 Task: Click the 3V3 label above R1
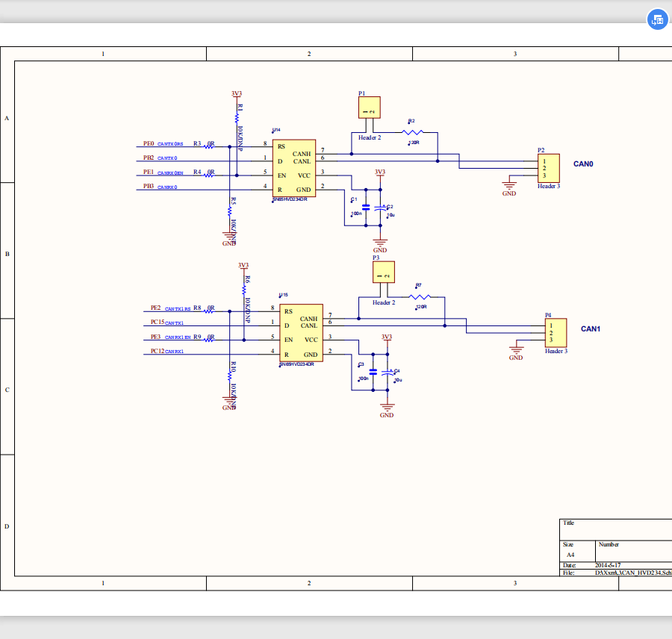tap(237, 93)
